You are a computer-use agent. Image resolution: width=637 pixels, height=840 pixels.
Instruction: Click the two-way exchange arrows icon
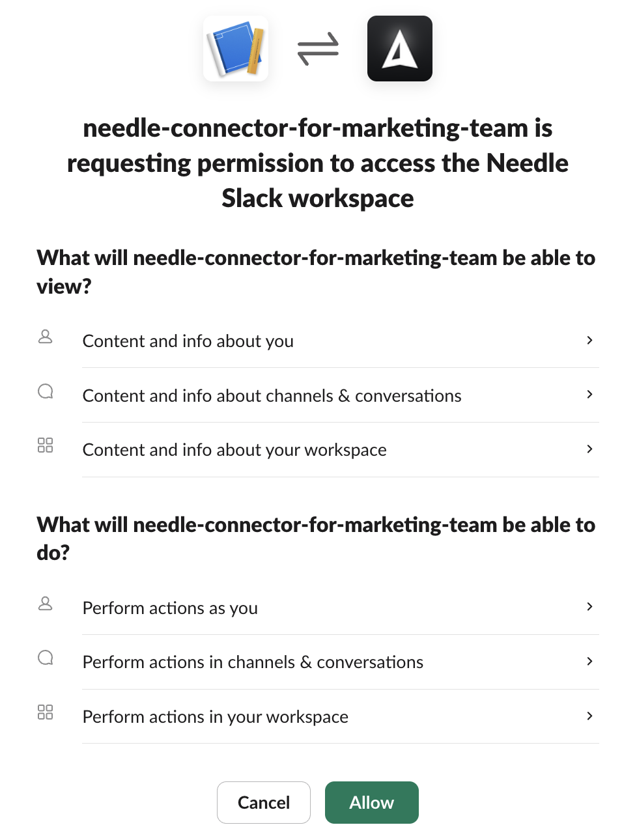[318, 49]
